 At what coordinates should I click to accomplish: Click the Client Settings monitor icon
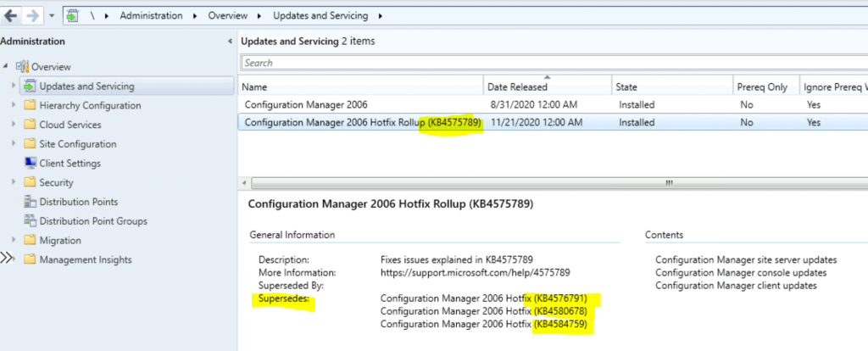tap(30, 163)
